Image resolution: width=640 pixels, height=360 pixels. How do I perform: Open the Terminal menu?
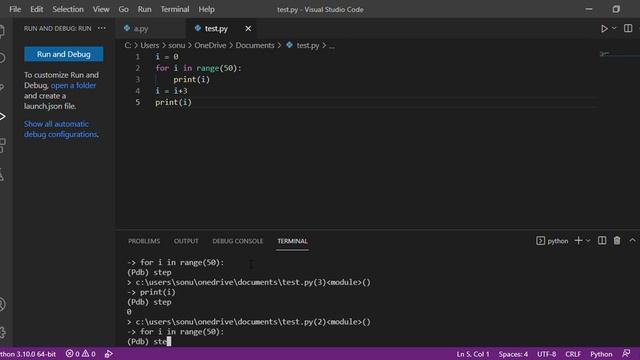175,9
